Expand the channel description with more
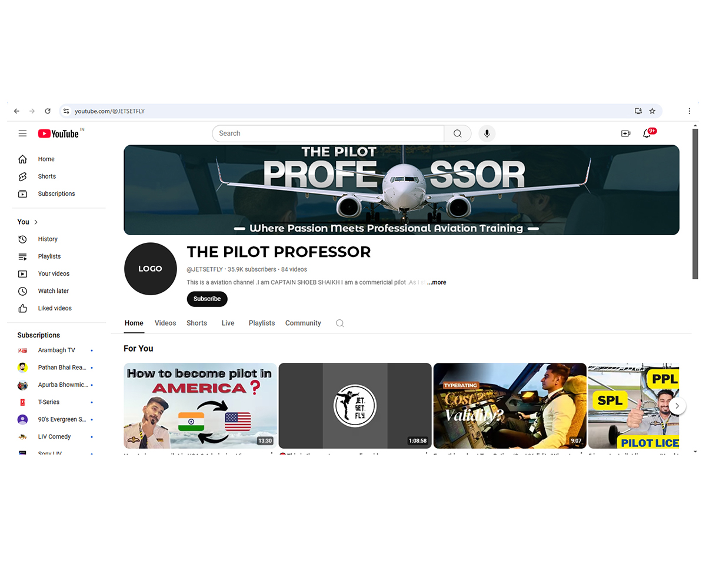This screenshot has width=706, height=588. 437,282
